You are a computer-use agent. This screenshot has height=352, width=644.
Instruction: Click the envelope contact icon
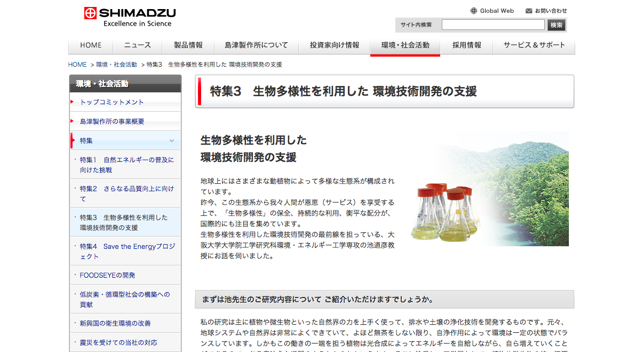tap(529, 11)
